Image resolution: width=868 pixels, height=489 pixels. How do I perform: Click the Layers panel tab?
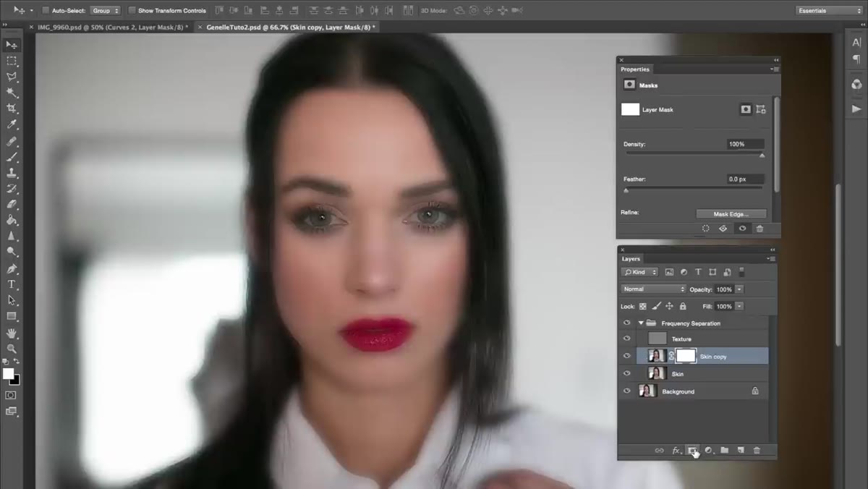631,258
